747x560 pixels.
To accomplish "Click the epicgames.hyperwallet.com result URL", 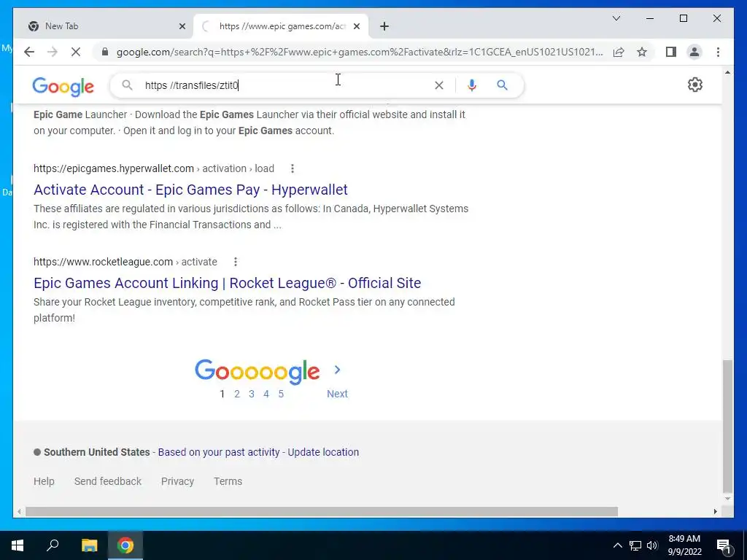I will click(x=114, y=168).
